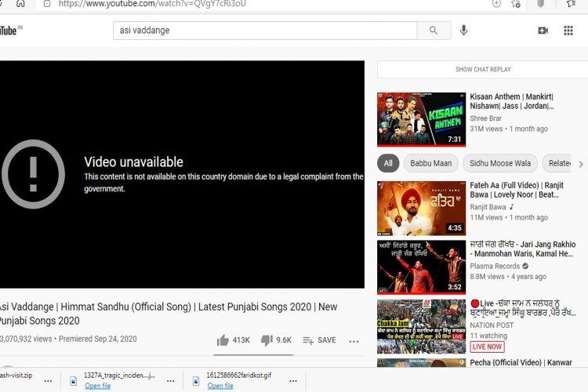Image resolution: width=588 pixels, height=392 pixels.
Task: Open Jari Jang Rakhio video thumbnail
Action: (x=422, y=267)
